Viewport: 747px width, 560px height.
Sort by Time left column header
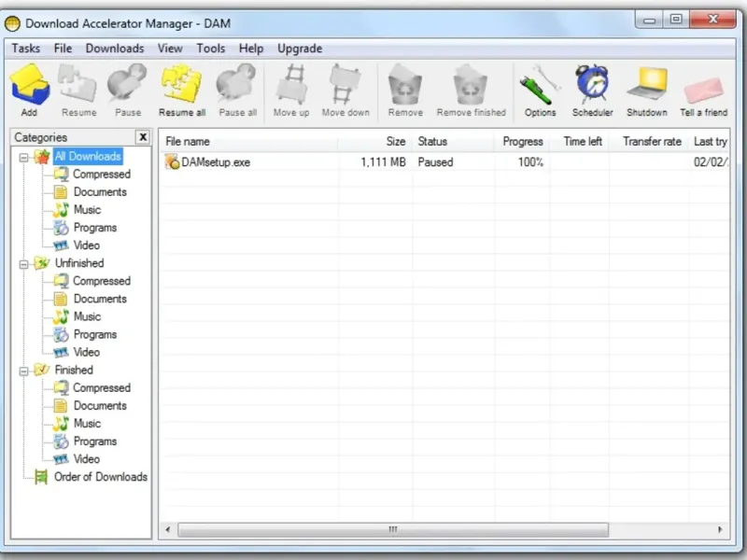click(x=579, y=142)
